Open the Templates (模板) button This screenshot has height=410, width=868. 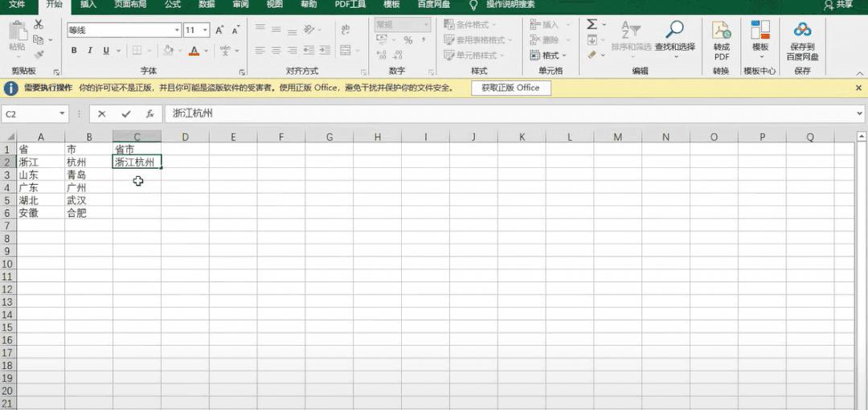tap(760, 39)
